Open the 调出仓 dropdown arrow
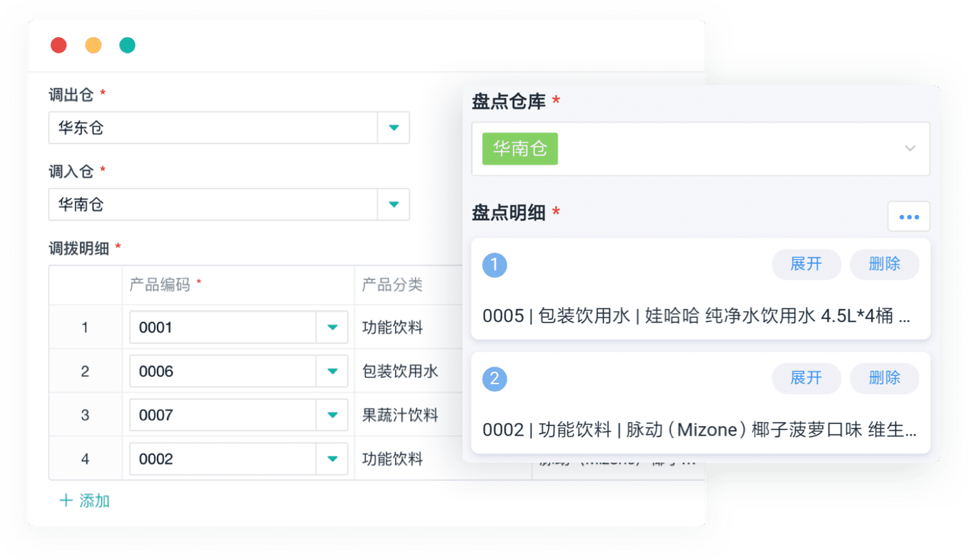This screenshot has width=970, height=560. (x=394, y=128)
